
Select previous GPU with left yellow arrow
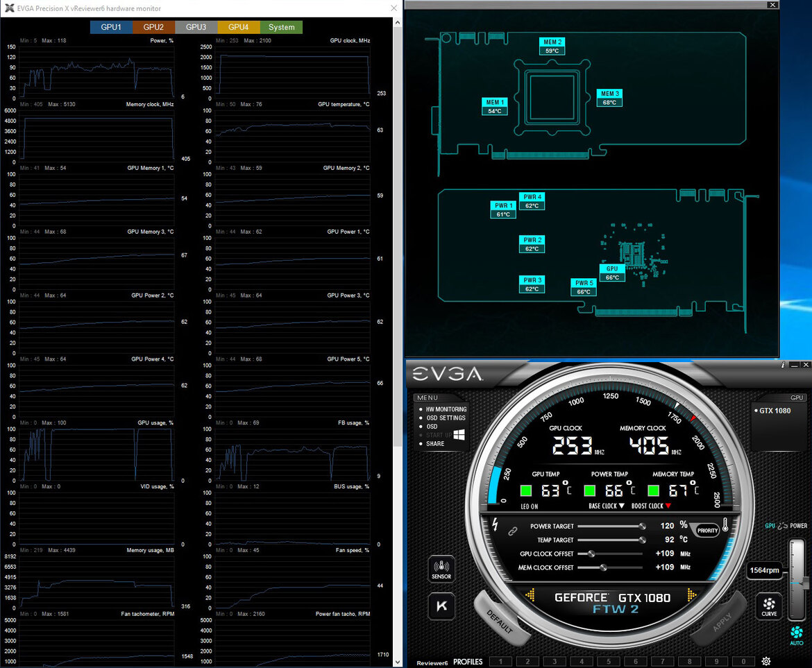click(530, 595)
